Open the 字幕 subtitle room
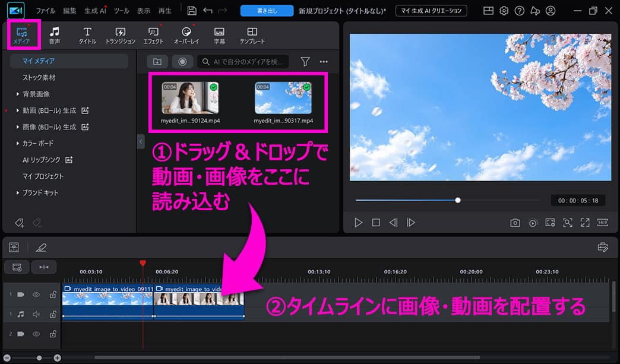Screen dimensions: 620x364 (219, 35)
